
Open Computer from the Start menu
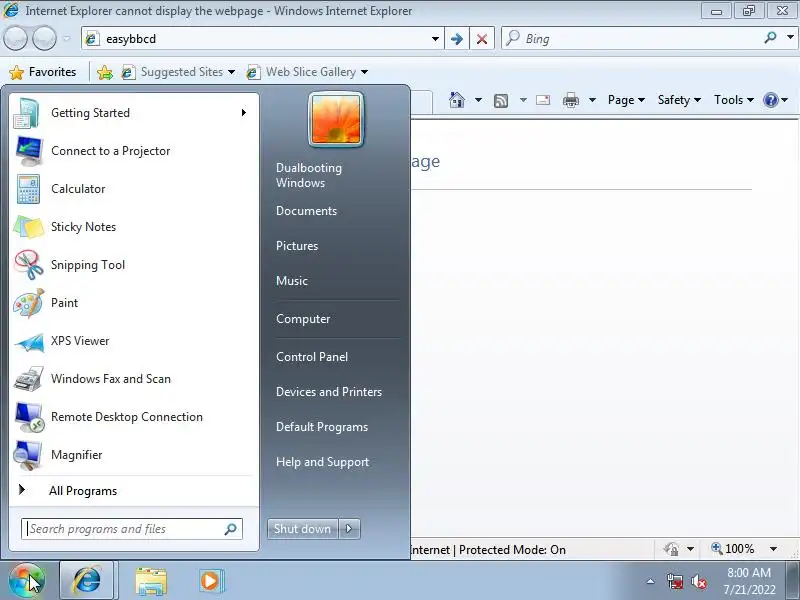click(x=303, y=319)
